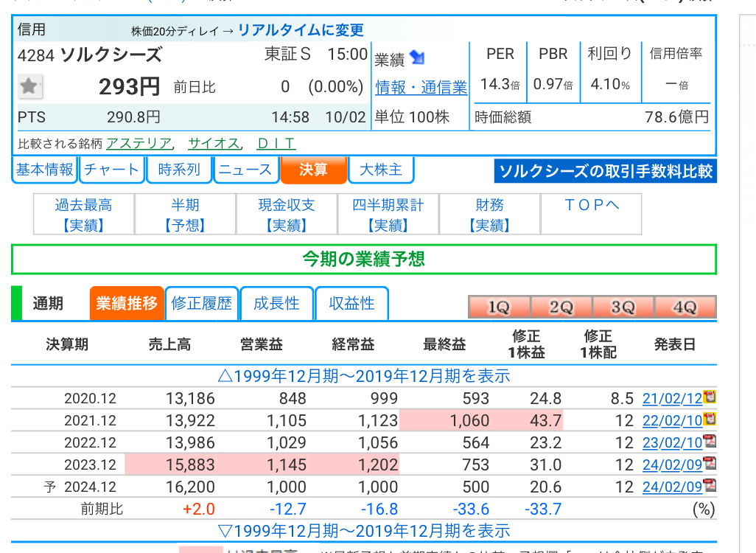The height and width of the screenshot is (553, 756).
Task: Open announcement date 22/02/10
Action: (672, 421)
